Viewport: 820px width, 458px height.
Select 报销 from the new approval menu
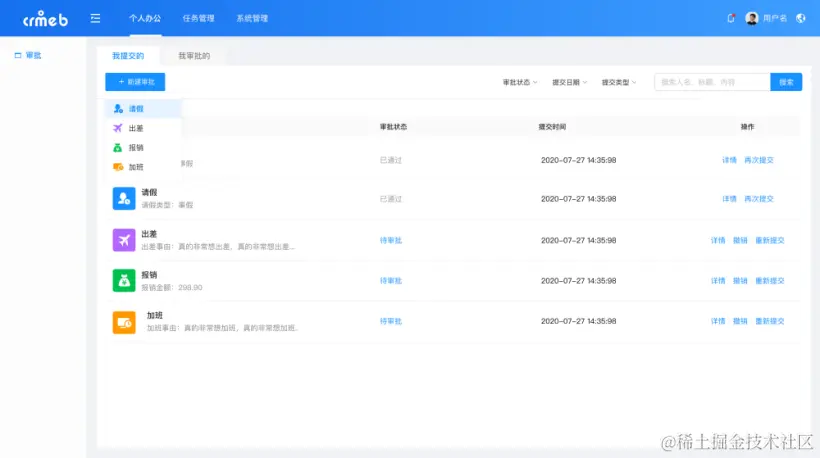[143, 147]
